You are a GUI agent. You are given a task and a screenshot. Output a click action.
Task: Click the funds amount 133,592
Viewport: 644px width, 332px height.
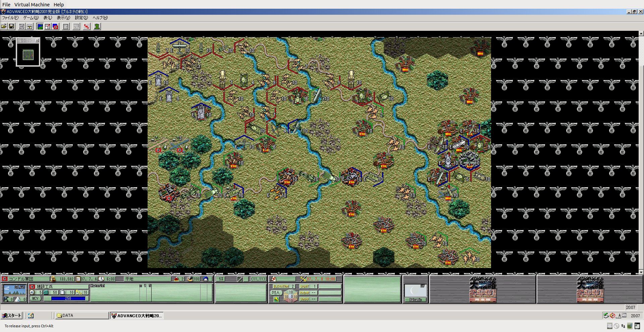(x=66, y=279)
